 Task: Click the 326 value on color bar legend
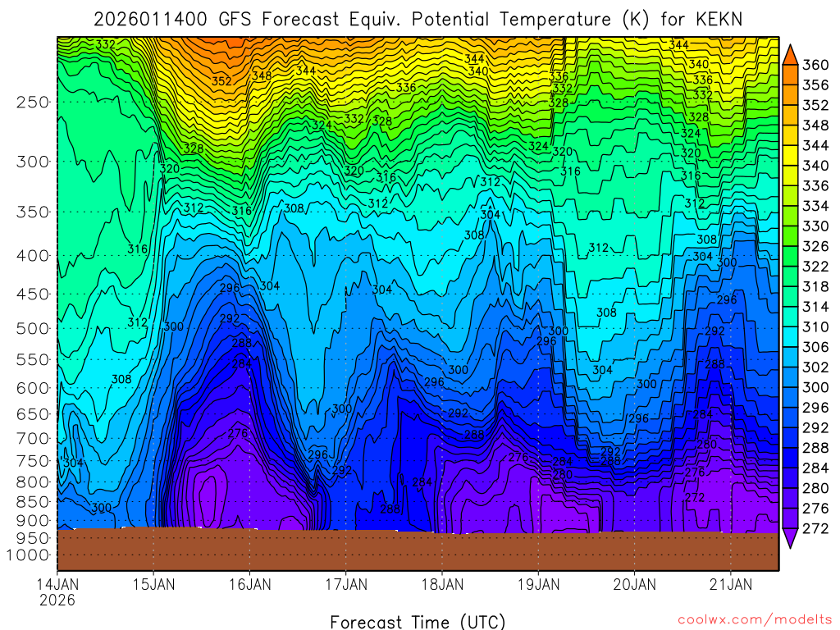815,246
